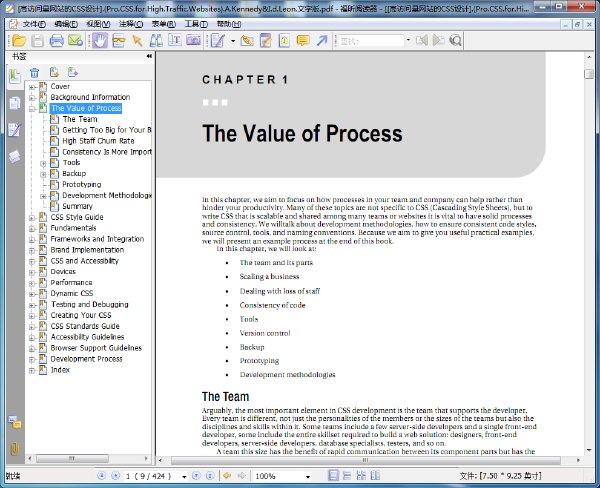This screenshot has width=600, height=488.
Task: Open the 工具 menu
Action: click(196, 24)
